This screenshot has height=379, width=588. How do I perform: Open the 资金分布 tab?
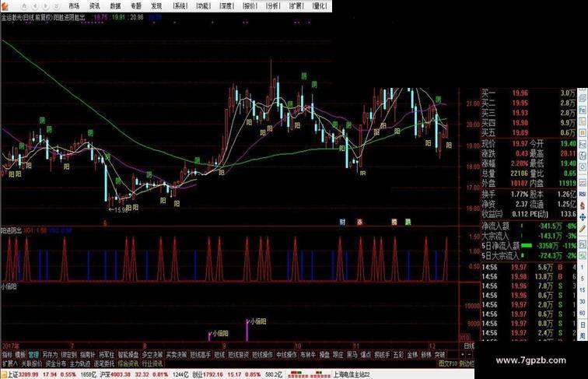click(56, 363)
